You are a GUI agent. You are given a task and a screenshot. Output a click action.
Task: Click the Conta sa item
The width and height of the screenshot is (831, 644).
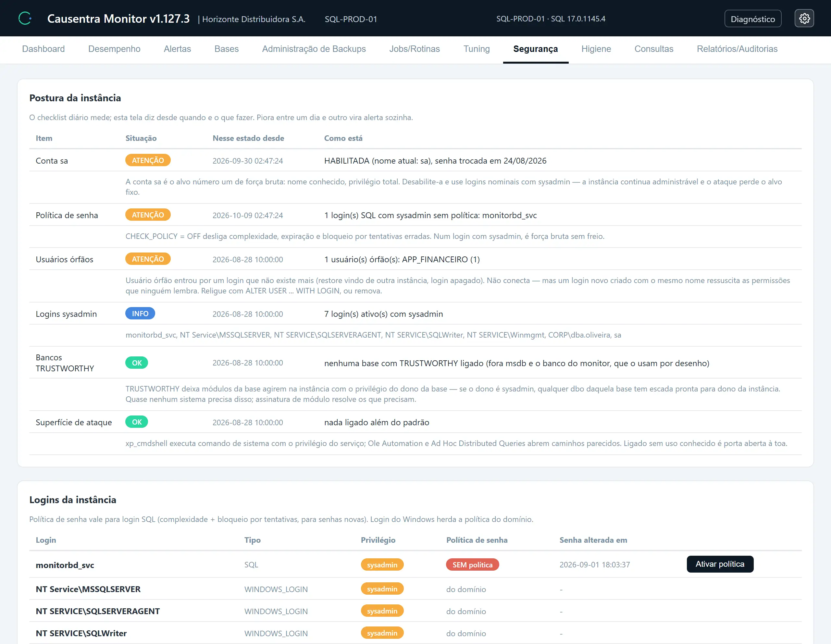(52, 161)
